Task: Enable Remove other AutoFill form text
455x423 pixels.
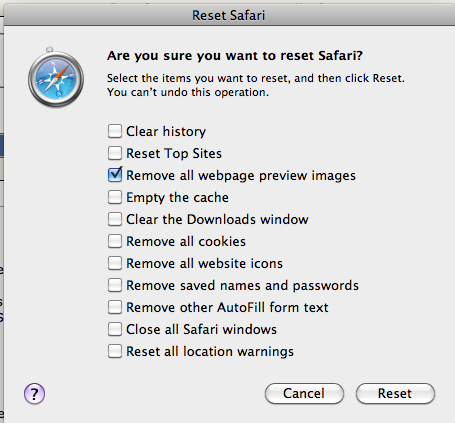Action: click(x=115, y=307)
